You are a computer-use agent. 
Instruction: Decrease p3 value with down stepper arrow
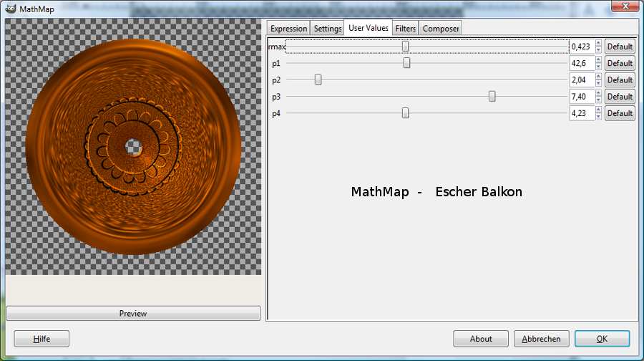599,100
